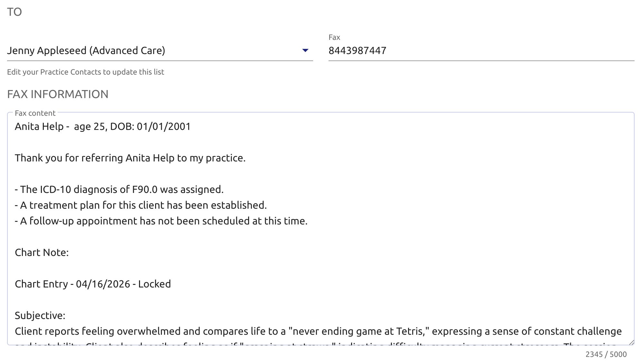Click the textarea resize handle corner

[x=631, y=342]
